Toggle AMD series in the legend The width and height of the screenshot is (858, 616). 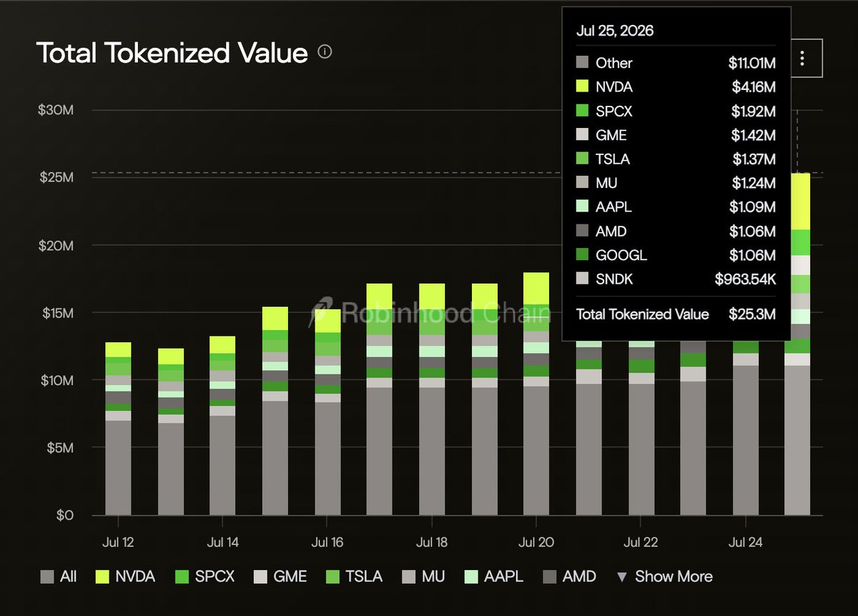point(570,576)
